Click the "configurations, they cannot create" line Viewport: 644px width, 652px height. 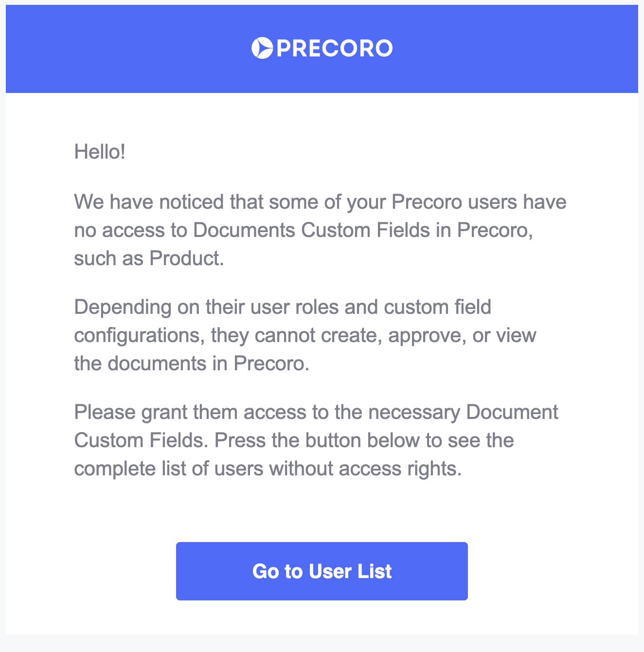[305, 335]
